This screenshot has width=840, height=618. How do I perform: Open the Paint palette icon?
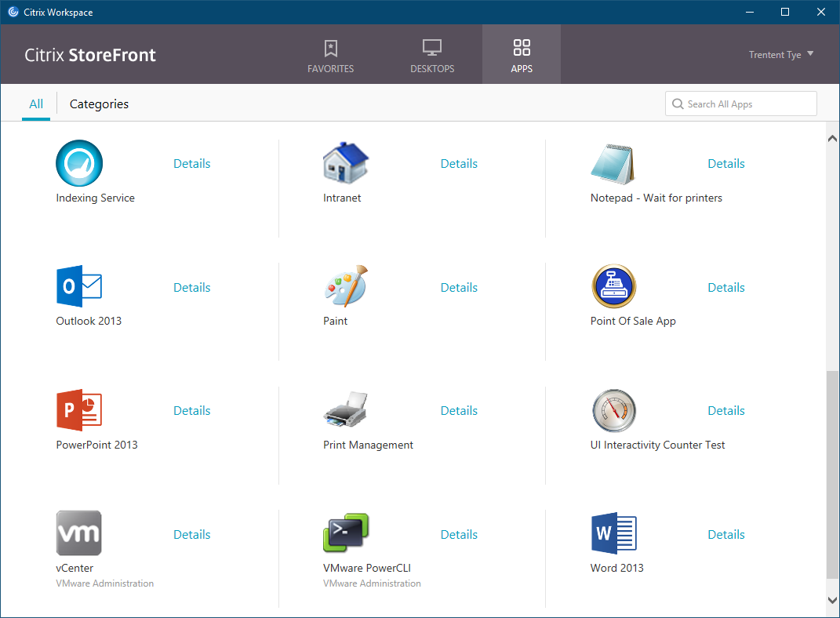pyautogui.click(x=346, y=286)
